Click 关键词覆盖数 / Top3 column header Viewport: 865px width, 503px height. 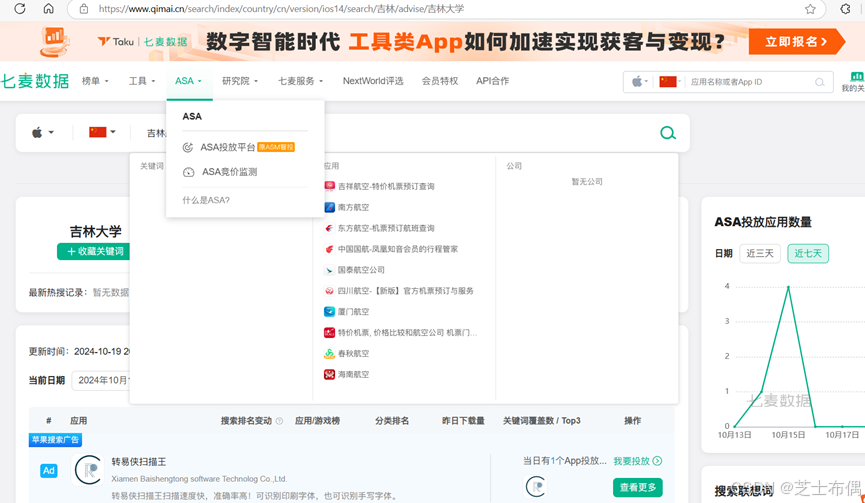click(x=541, y=421)
